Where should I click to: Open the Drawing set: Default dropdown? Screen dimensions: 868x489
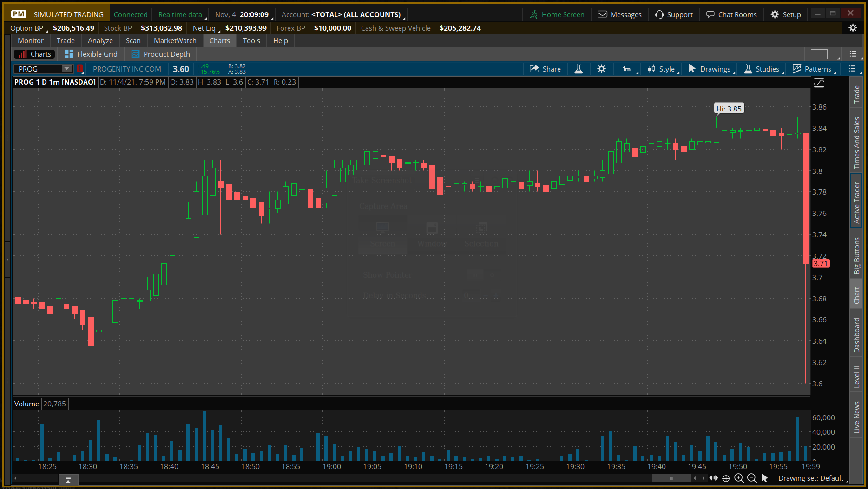[813, 478]
